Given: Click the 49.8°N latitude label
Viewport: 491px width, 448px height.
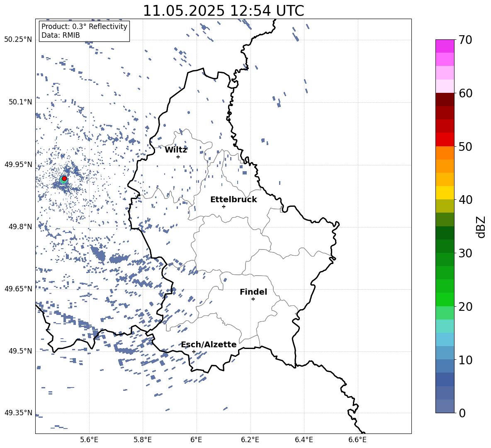Looking at the screenshot, I should click(x=20, y=227).
